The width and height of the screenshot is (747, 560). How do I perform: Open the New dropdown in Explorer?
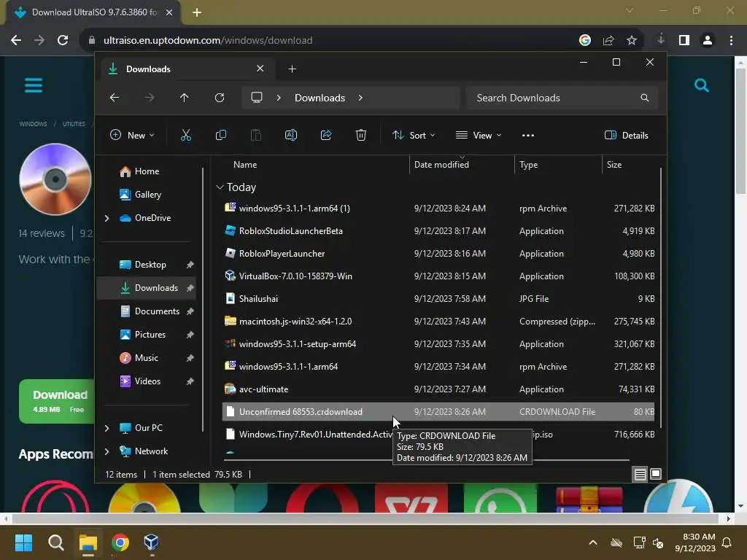click(x=132, y=135)
